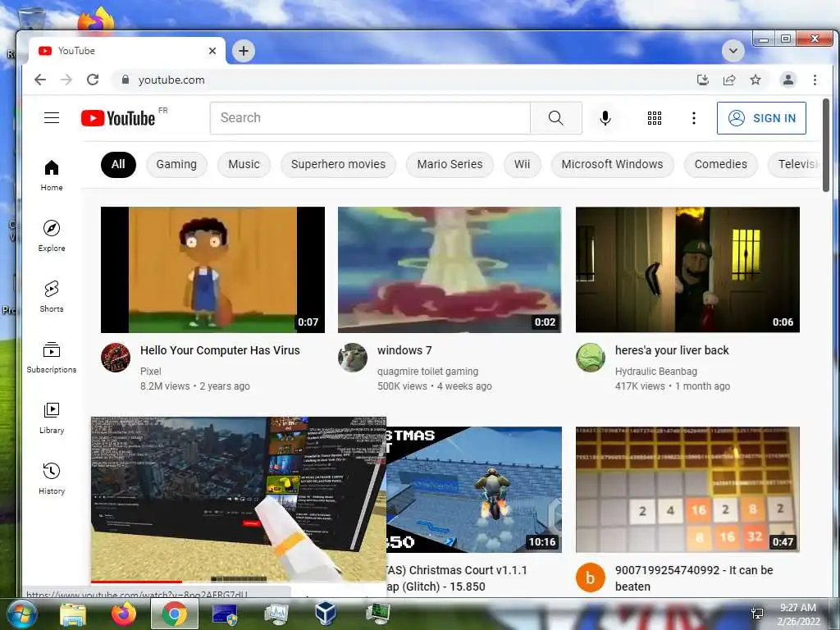
Task: Click the quagmire toilet gaming channel avatar
Action: point(353,358)
